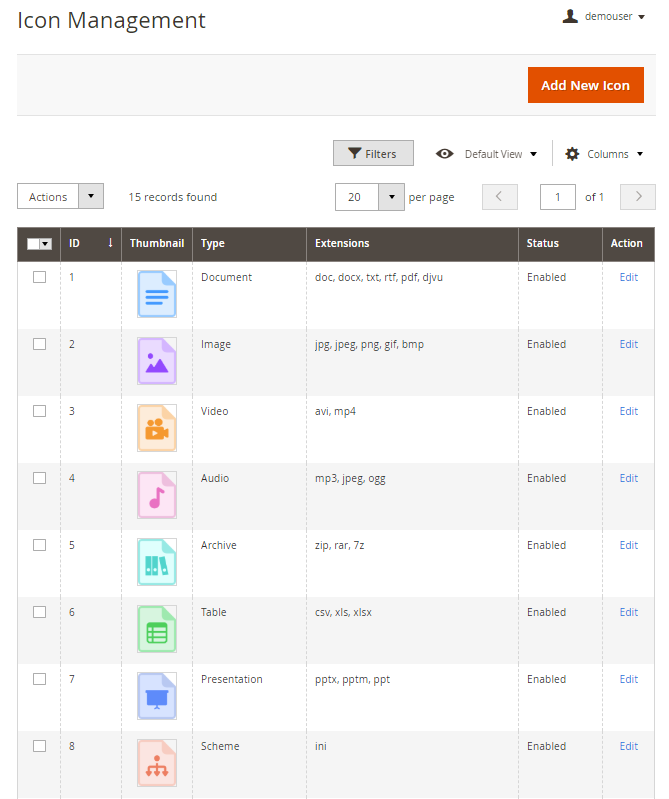Image resolution: width=669 pixels, height=799 pixels.
Task: Click the green Table spreadsheet icon
Action: click(x=156, y=629)
